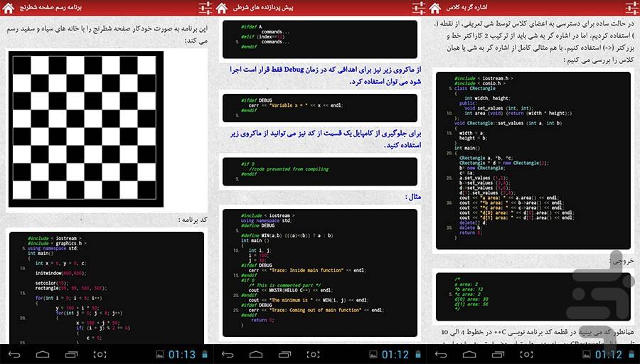Tap 01:12 clock under the preprocessors screen
Screen dimensions: 640x364
(x=395, y=355)
